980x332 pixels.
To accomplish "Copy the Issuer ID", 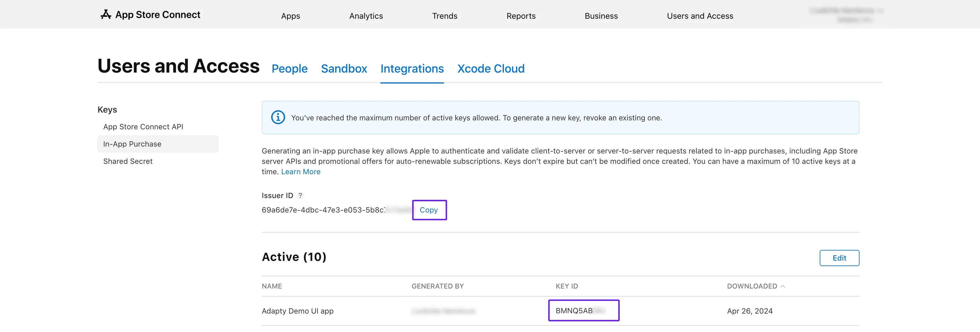I will point(429,210).
